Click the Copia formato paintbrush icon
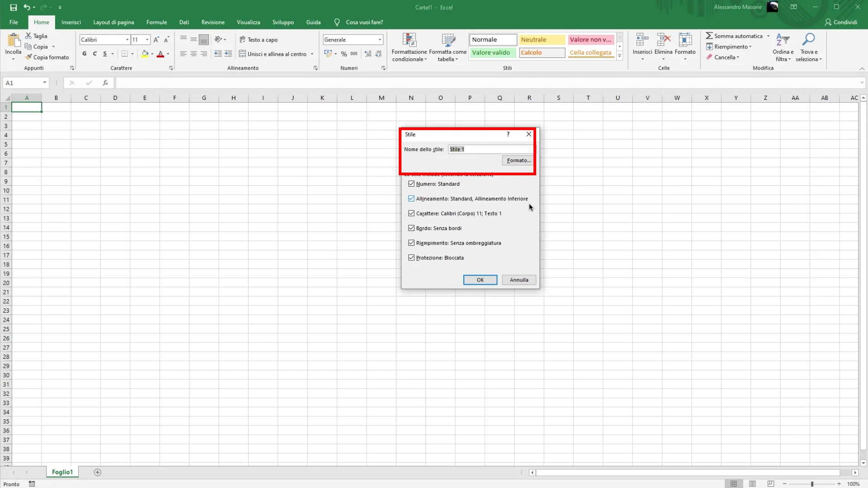 point(28,57)
